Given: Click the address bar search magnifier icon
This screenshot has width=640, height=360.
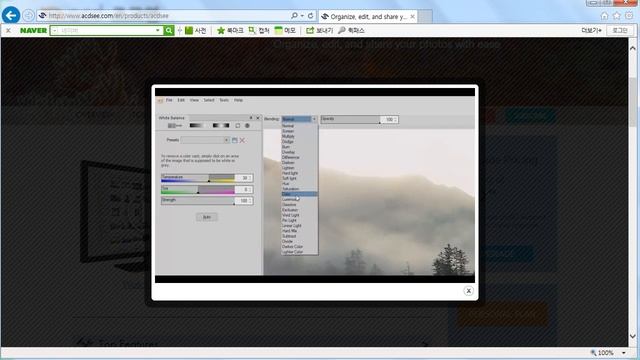Looking at the screenshot, I should click(294, 16).
